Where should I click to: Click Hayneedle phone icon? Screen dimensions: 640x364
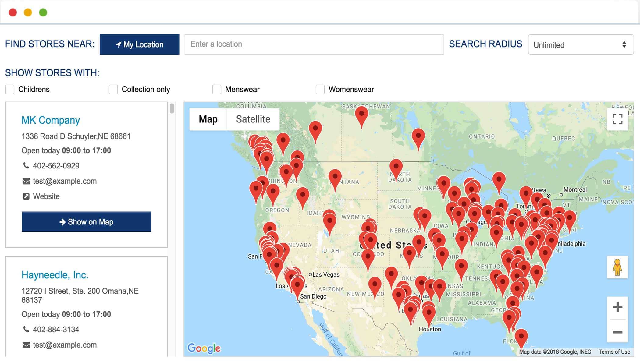pos(26,329)
